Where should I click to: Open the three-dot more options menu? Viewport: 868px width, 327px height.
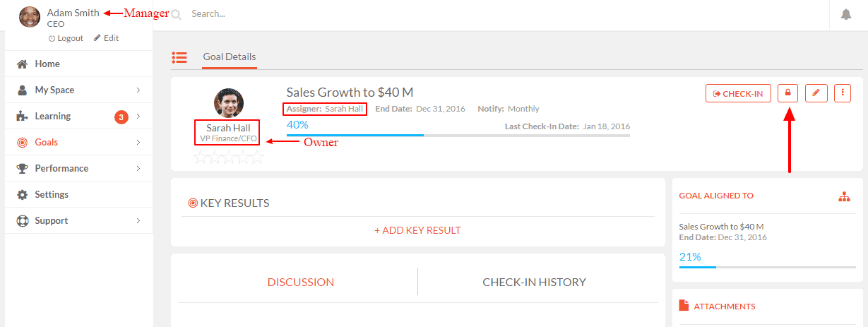pos(843,93)
